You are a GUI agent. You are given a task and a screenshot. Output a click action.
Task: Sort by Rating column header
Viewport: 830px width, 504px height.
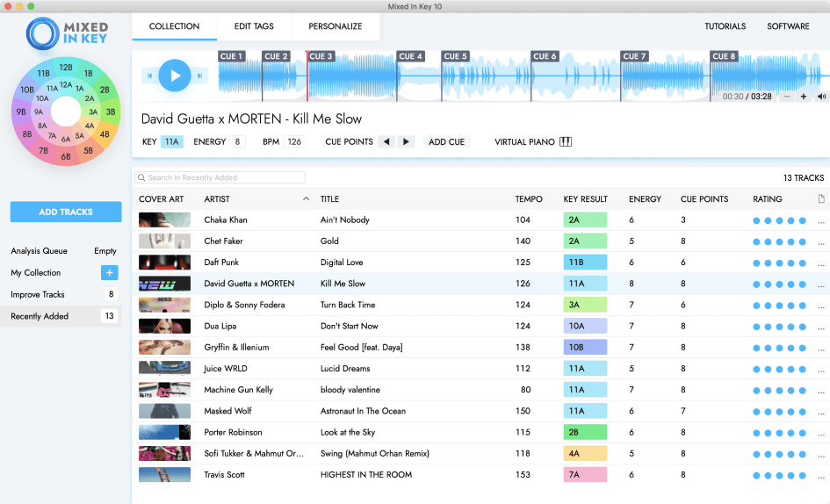(x=768, y=199)
